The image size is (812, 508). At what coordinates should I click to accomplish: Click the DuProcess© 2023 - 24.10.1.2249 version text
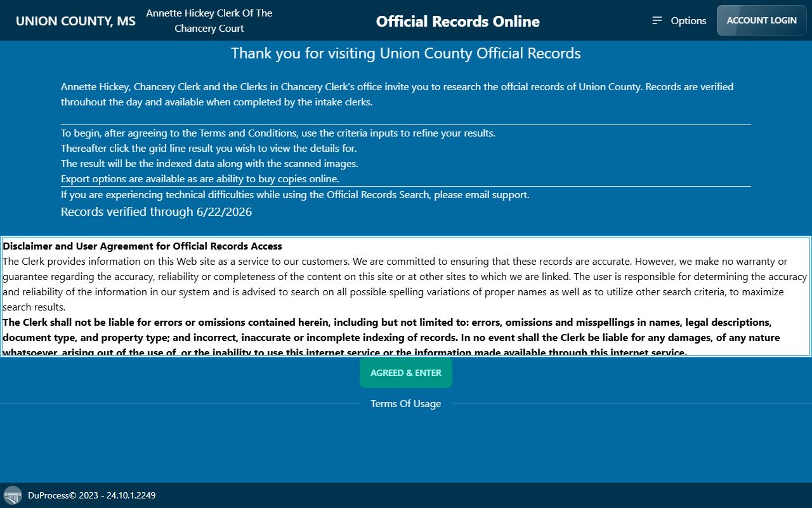[91, 495]
